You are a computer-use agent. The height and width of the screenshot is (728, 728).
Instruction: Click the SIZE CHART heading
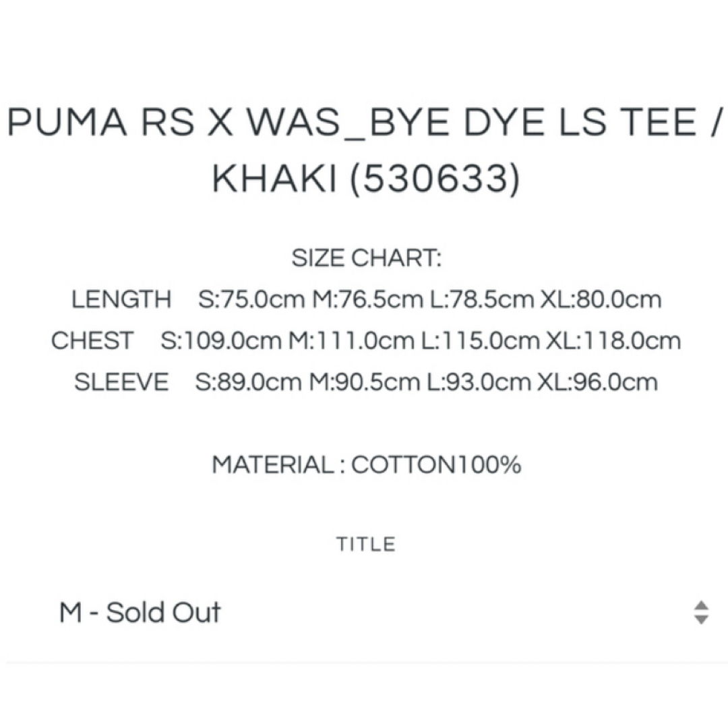pos(366,257)
